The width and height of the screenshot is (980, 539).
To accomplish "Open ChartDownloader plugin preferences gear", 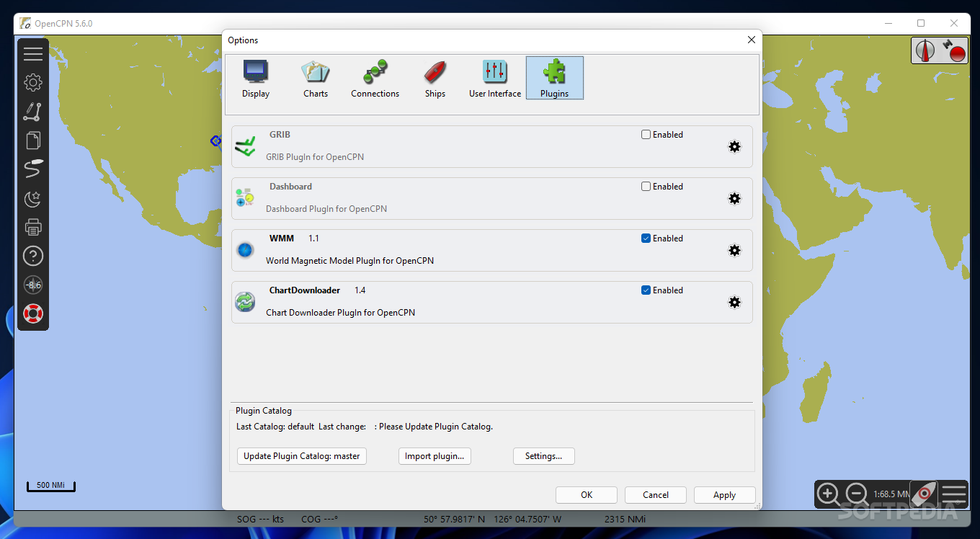I will (x=734, y=303).
